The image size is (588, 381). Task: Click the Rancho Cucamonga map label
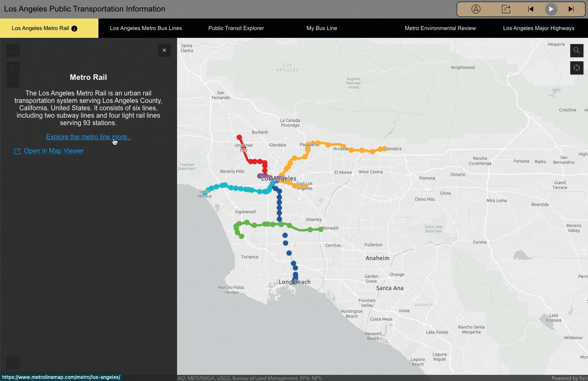click(x=480, y=161)
